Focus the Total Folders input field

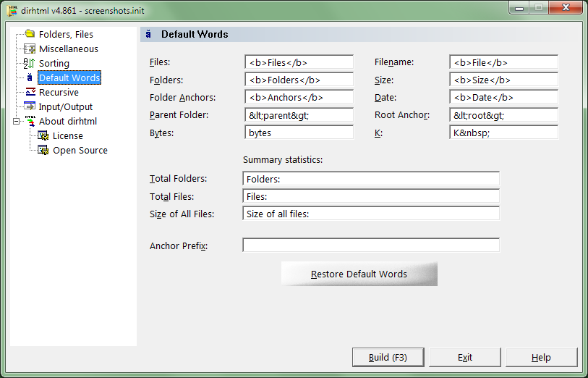(371, 179)
